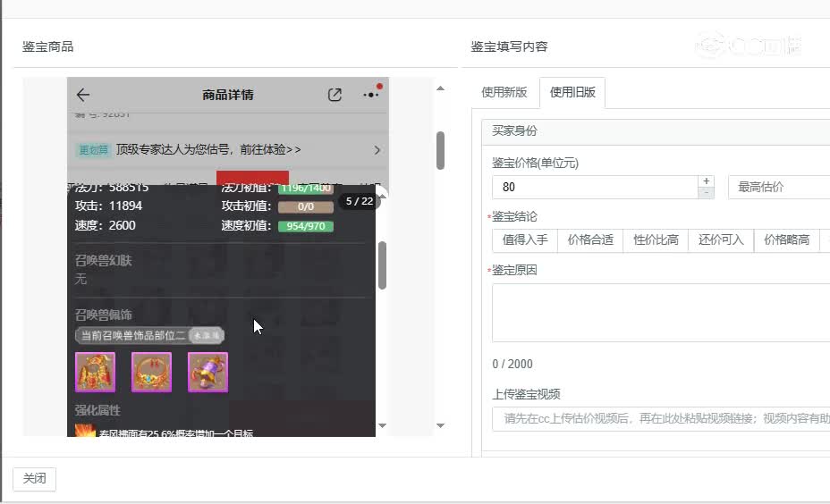Increase the 鉴宝价格 with the plus stepper

707,181
